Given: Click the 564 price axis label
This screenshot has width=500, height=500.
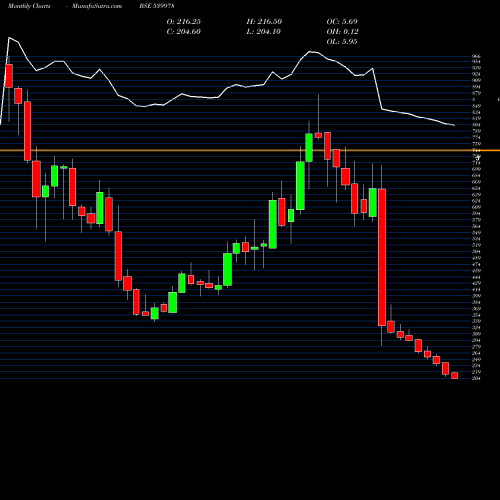Looking at the screenshot, I should [x=476, y=226].
